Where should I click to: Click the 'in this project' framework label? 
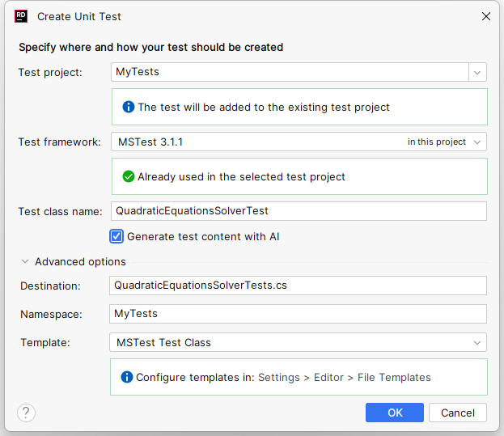436,142
